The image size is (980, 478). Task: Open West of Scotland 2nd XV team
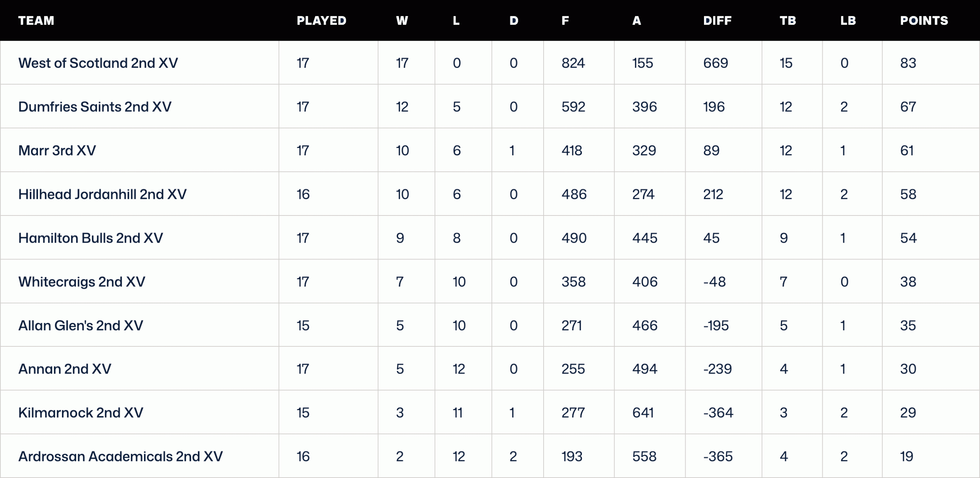pyautogui.click(x=98, y=63)
